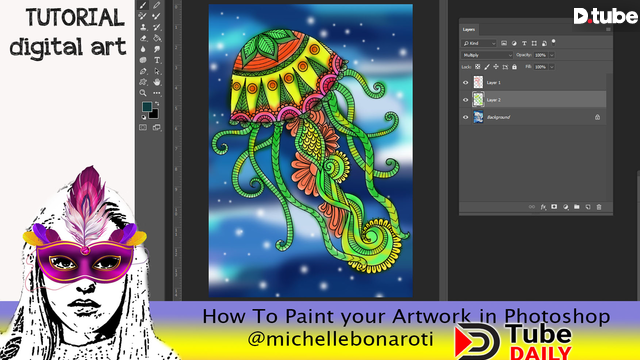Viewport: 640px width, 360px height.
Task: Select the Paint Bucket tool
Action: pyautogui.click(x=157, y=38)
